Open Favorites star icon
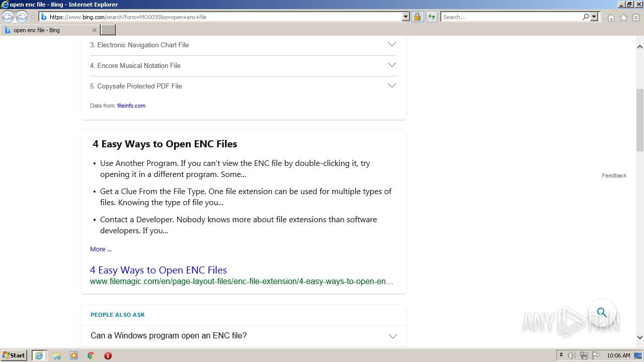This screenshot has height=362, width=644. (623, 18)
